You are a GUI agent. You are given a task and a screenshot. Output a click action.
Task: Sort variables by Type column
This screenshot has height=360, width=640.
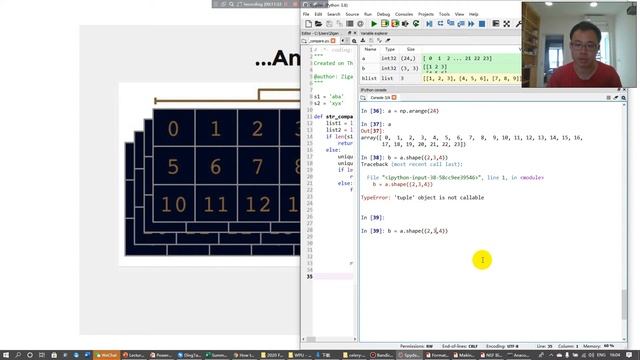[x=390, y=49]
